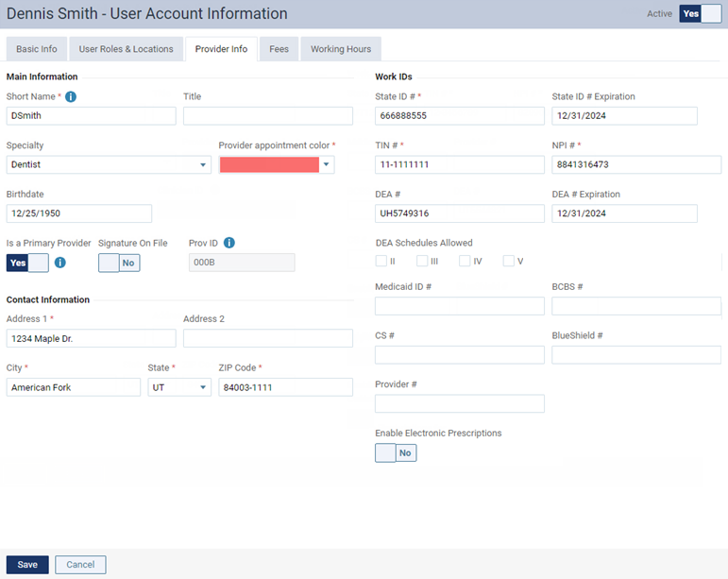Click the red appointment color swatch
728x579 pixels.
(269, 164)
